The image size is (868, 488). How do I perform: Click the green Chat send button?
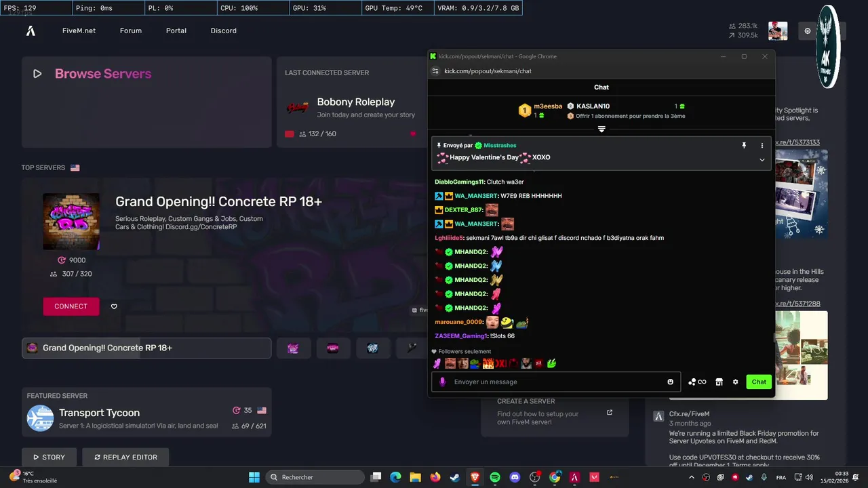(x=759, y=382)
